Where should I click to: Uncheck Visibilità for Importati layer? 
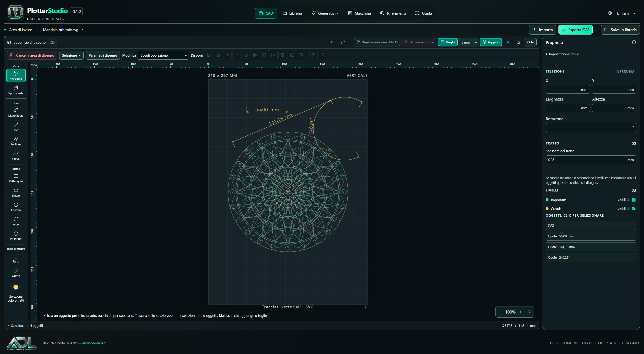tap(633, 200)
